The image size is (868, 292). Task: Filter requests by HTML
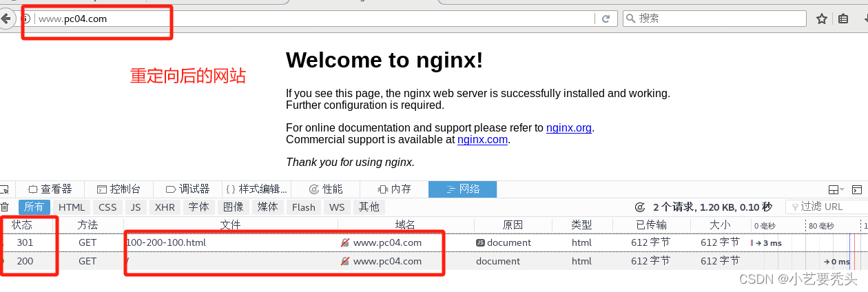point(72,207)
